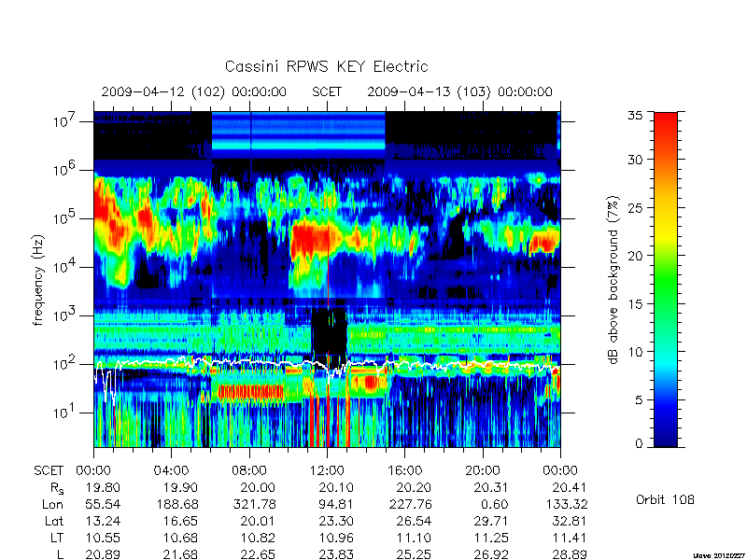Click the LT value '10.82'
The height and width of the screenshot is (560, 747).
tap(258, 538)
